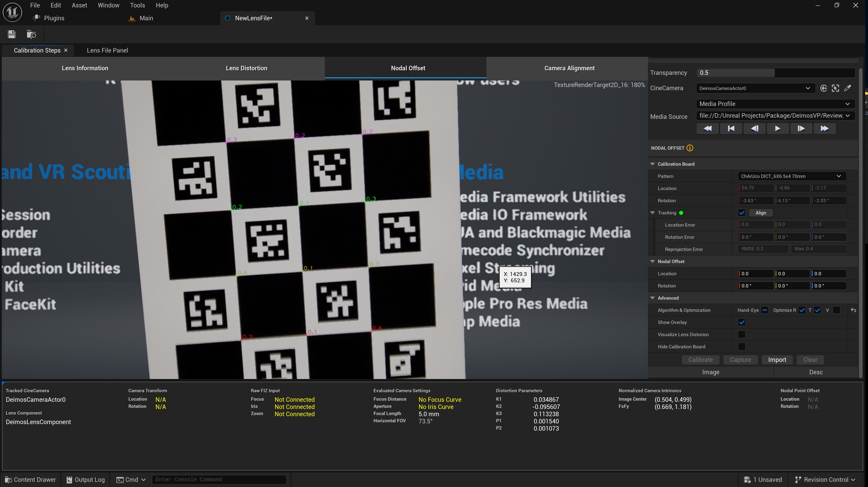Open the Lens File Panel tab

(x=107, y=50)
